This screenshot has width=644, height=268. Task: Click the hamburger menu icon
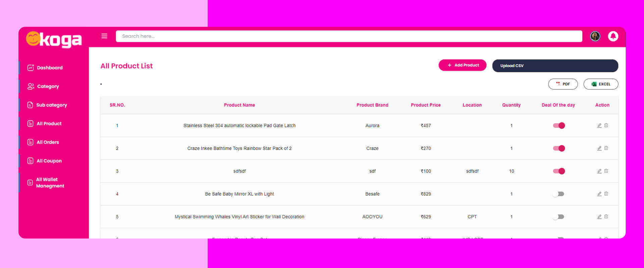tap(104, 36)
